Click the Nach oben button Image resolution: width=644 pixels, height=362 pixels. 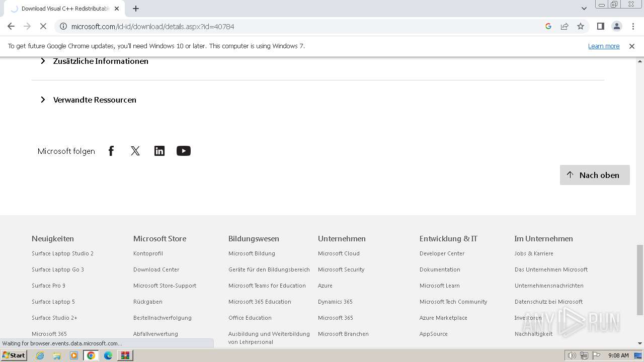tap(595, 175)
